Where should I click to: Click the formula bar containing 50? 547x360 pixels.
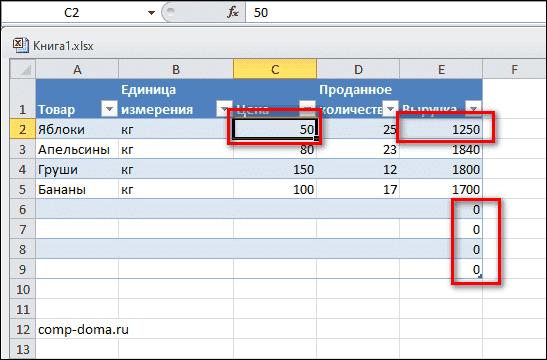(x=396, y=13)
